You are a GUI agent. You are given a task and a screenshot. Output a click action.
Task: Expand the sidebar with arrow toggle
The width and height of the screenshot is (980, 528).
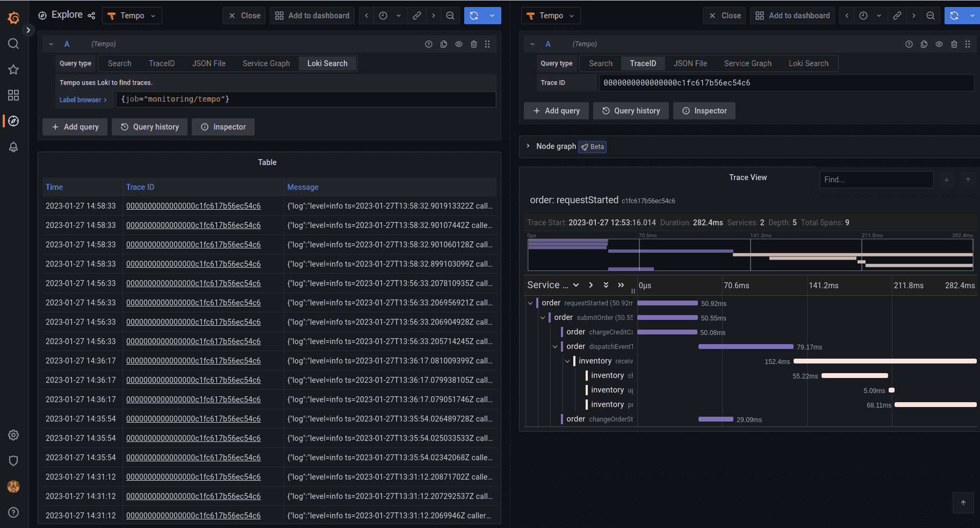tap(28, 30)
